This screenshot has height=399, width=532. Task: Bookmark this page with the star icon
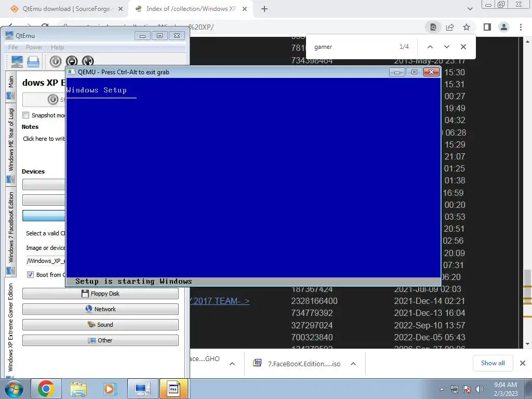(x=467, y=27)
